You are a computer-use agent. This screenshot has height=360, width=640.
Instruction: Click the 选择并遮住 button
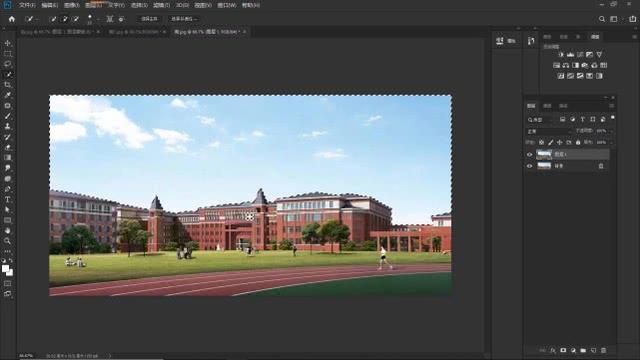point(183,19)
